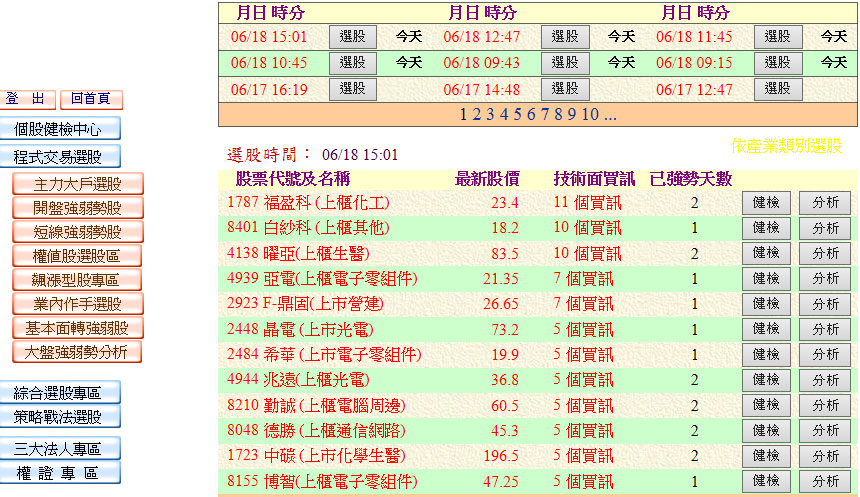Click 健檢 for 4944 兆遠

click(766, 380)
